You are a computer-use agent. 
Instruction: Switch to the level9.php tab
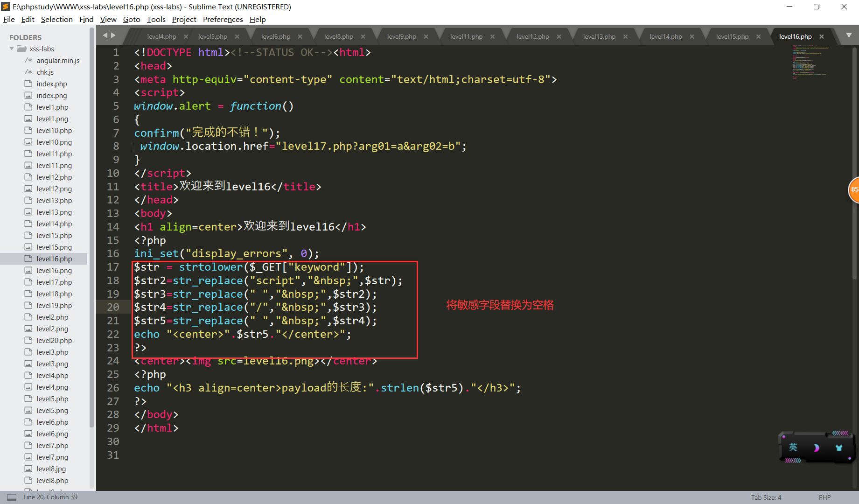401,36
